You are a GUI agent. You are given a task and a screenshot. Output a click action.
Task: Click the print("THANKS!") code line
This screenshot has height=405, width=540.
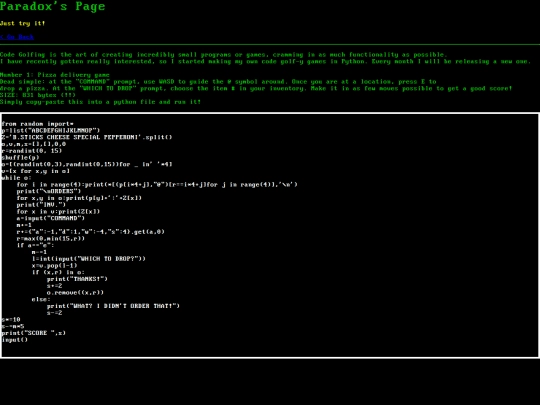[77, 279]
